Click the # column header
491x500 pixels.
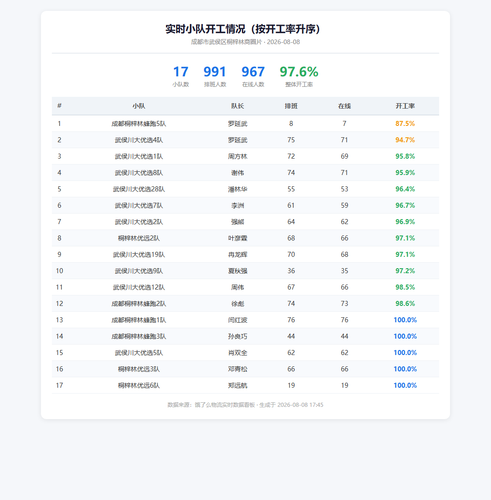(59, 106)
